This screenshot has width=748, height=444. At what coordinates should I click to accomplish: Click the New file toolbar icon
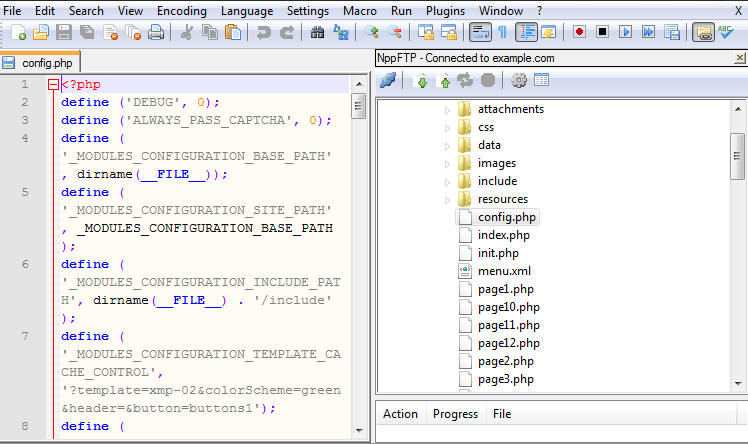click(19, 33)
